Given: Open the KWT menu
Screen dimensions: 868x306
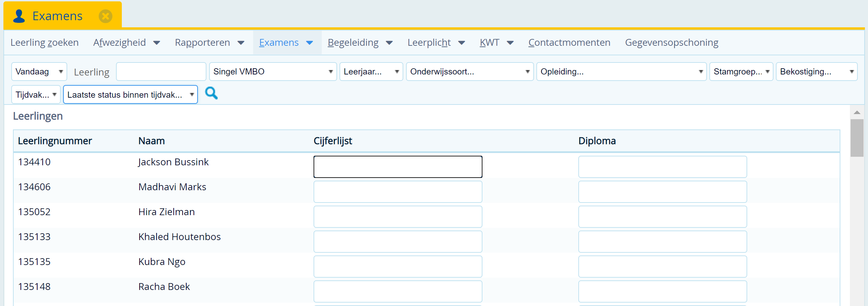Looking at the screenshot, I should (496, 42).
